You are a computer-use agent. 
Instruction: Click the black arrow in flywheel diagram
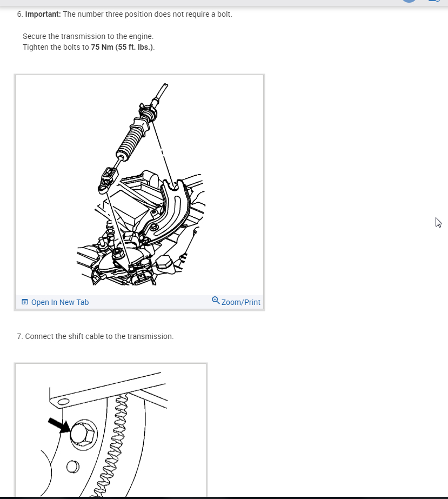[59, 425]
